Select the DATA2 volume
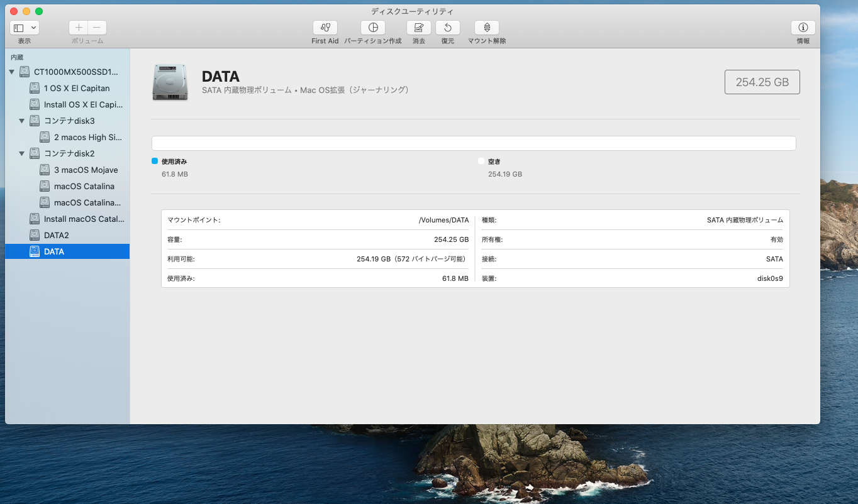 click(x=67, y=235)
